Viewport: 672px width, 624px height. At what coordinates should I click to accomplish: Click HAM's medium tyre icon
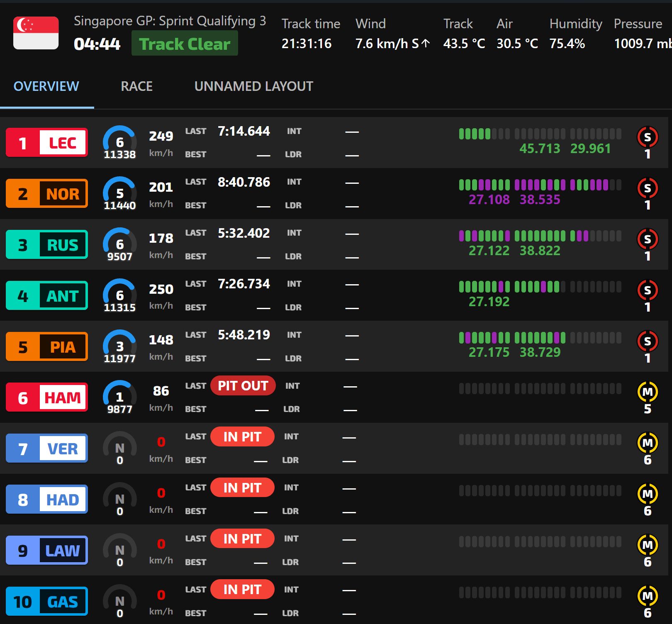tap(648, 392)
